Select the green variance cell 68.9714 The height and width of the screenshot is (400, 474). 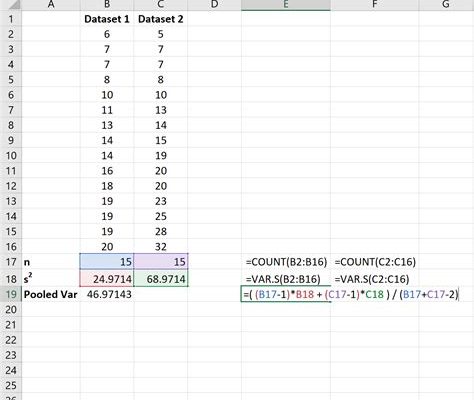161,279
